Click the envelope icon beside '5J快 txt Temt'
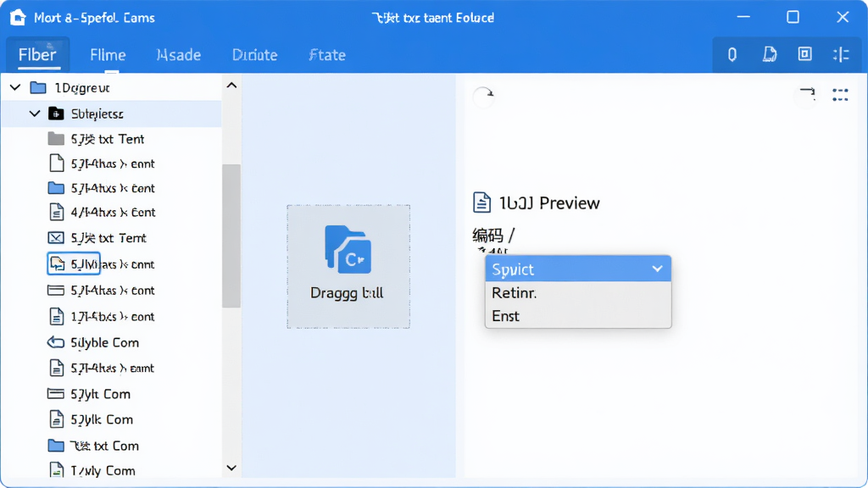 click(56, 238)
